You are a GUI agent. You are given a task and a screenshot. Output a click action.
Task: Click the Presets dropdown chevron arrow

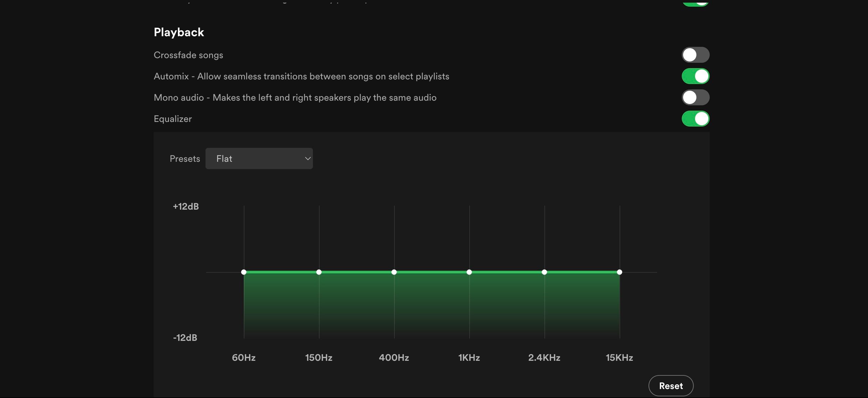click(x=307, y=158)
